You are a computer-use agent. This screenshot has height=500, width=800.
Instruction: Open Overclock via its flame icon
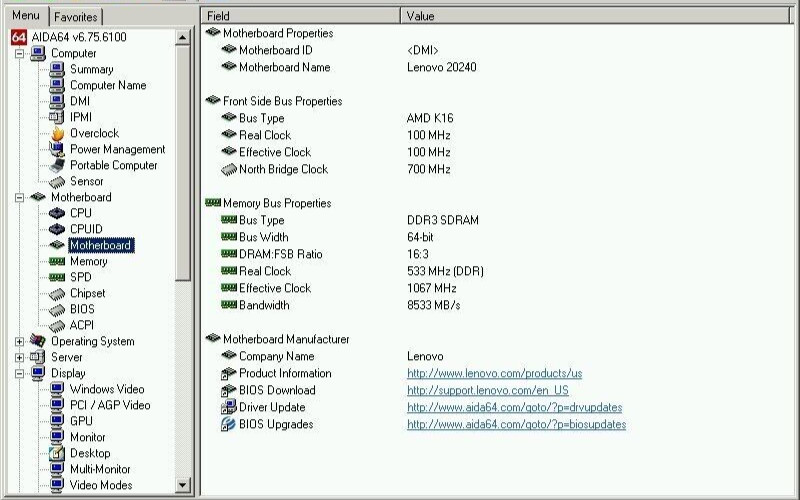click(x=57, y=133)
